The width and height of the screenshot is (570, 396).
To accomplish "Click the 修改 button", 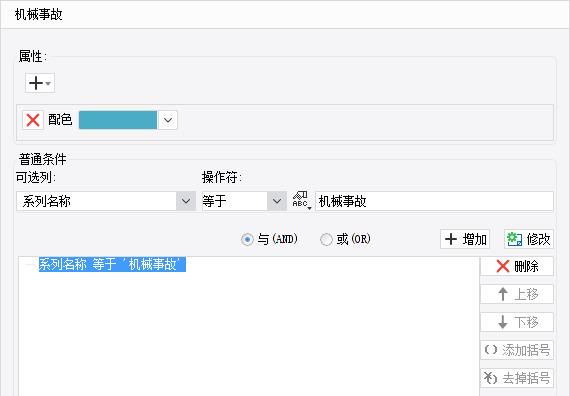I will (x=529, y=239).
